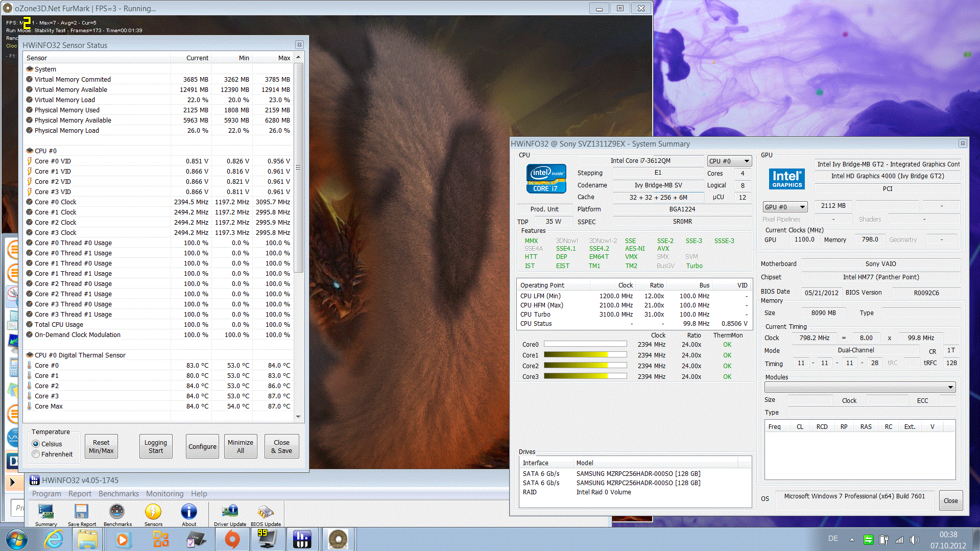Open the CPU #0 selector dropdown
Viewport: 980px width, 551px height.
(x=729, y=161)
